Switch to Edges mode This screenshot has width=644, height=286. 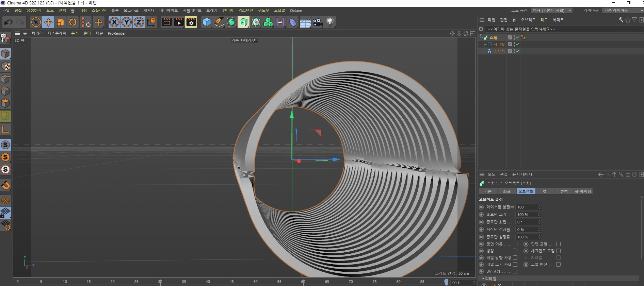(x=5, y=91)
